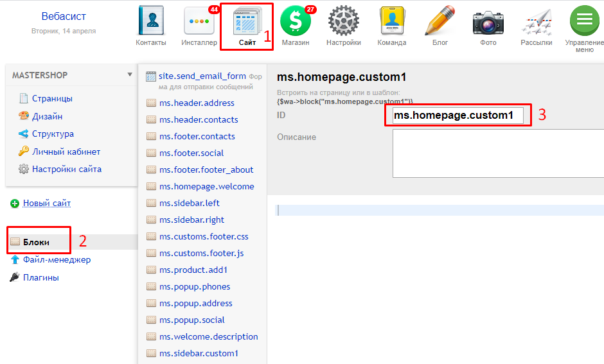Open the Файл-менеджер link
The image size is (604, 364).
click(x=57, y=260)
